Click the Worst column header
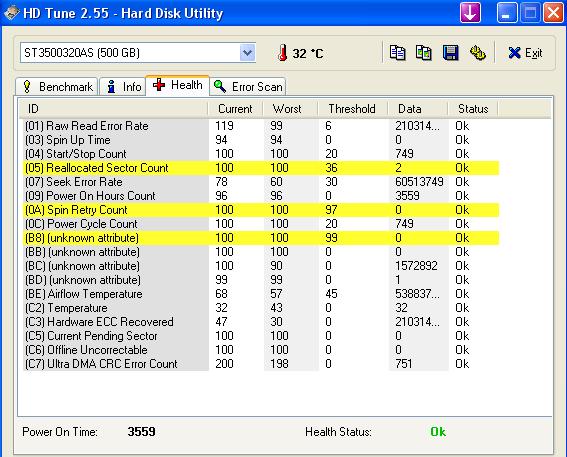 (290, 109)
